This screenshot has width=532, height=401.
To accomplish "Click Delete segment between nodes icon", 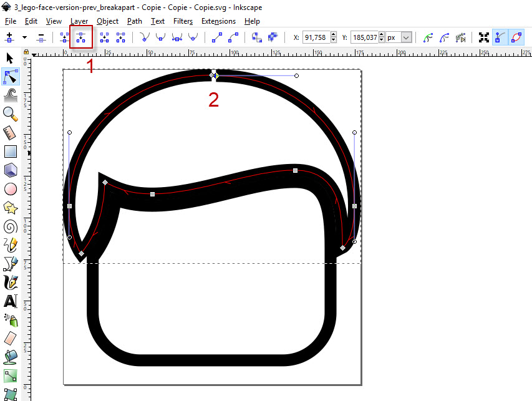I will click(121, 37).
